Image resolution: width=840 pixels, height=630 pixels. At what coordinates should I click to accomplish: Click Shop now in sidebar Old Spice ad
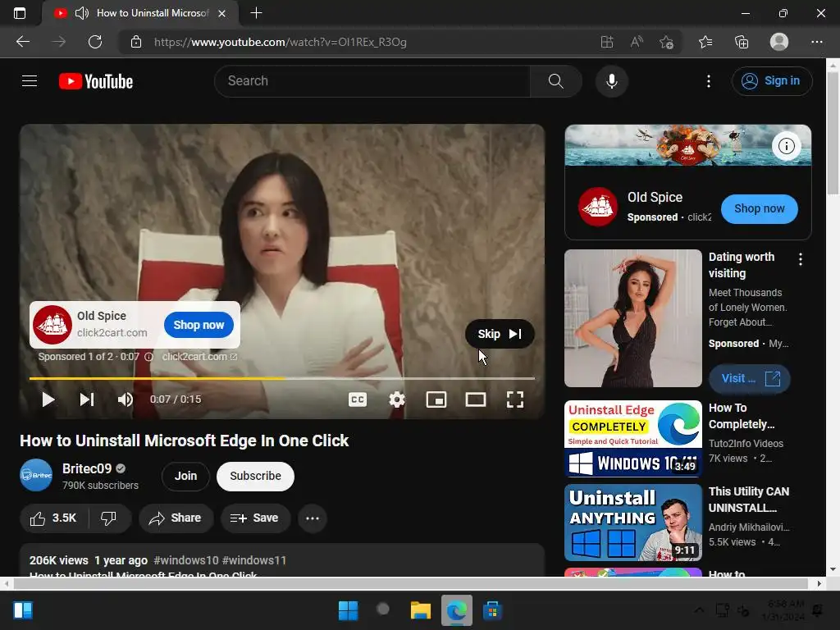[x=759, y=209]
